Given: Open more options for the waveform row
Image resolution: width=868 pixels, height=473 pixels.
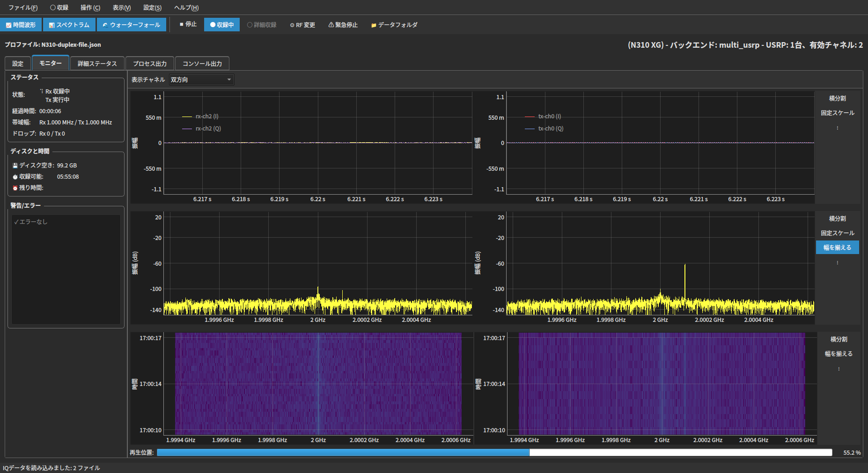Looking at the screenshot, I should [838, 128].
